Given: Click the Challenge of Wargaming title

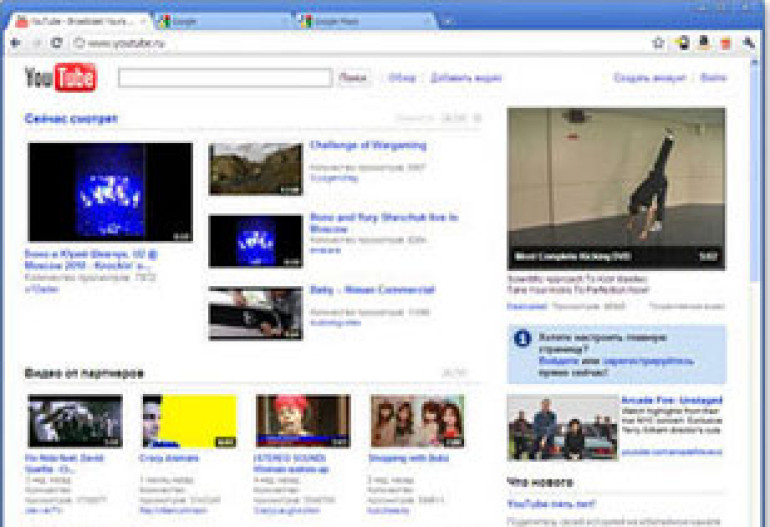Looking at the screenshot, I should pos(368,145).
